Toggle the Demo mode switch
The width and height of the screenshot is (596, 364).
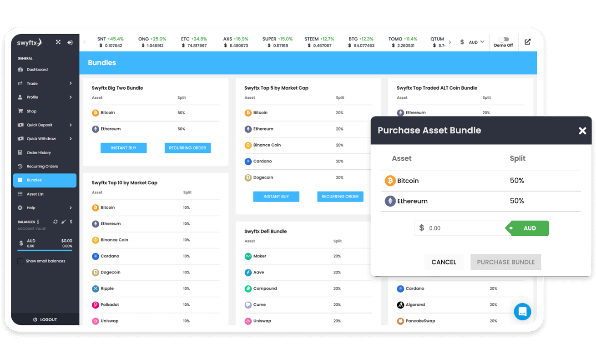pos(504,40)
